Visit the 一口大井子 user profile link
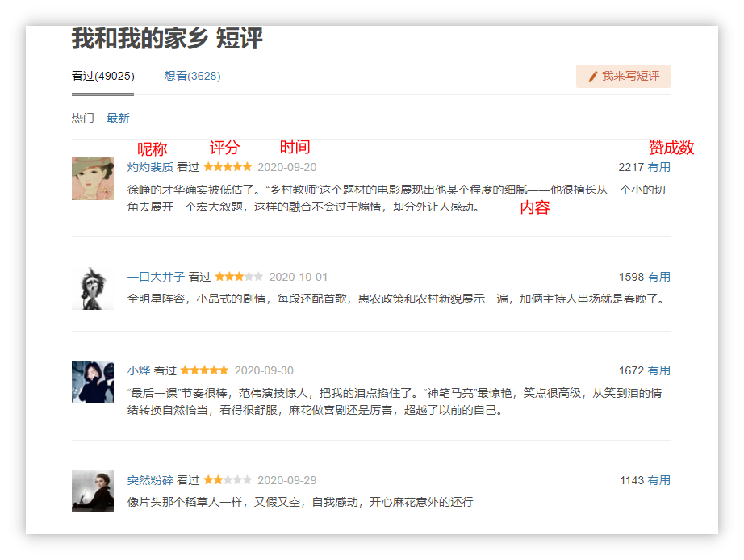The width and height of the screenshot is (744, 560). coord(156,277)
